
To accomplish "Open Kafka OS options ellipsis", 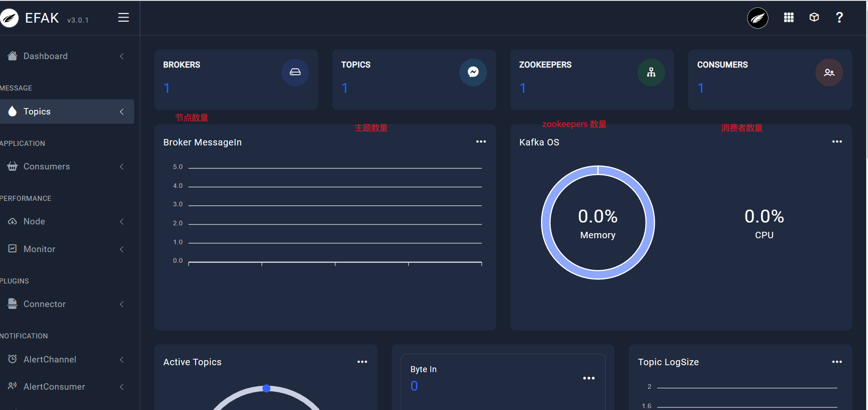I will [837, 142].
